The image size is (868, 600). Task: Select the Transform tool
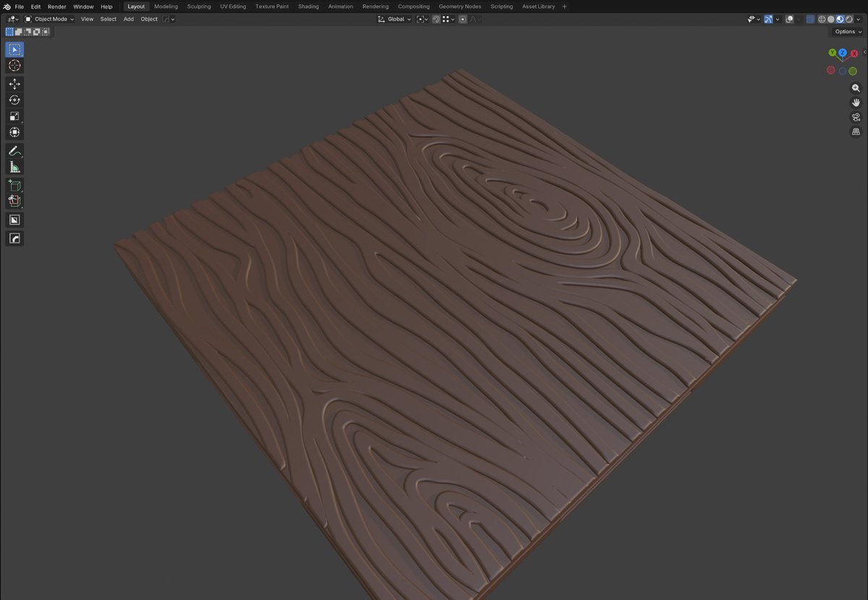(x=14, y=132)
